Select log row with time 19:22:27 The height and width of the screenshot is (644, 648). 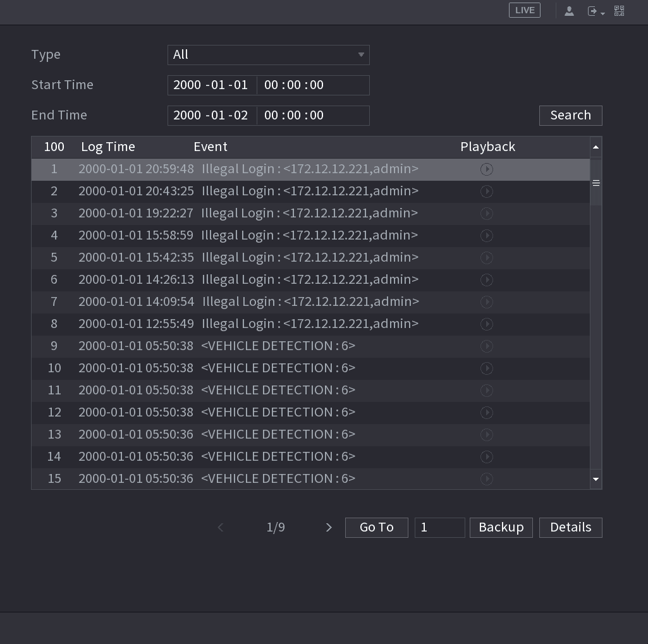tap(310, 214)
